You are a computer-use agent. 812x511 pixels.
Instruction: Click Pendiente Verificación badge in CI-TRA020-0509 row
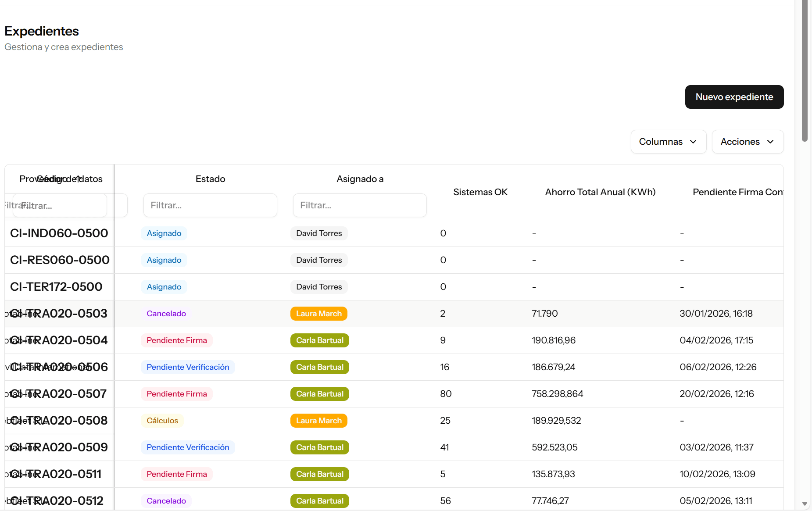point(187,447)
